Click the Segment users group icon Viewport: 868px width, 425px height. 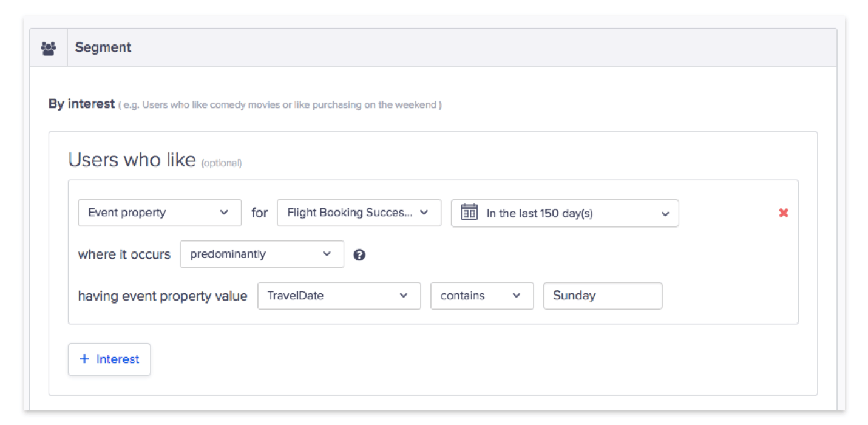click(x=49, y=48)
